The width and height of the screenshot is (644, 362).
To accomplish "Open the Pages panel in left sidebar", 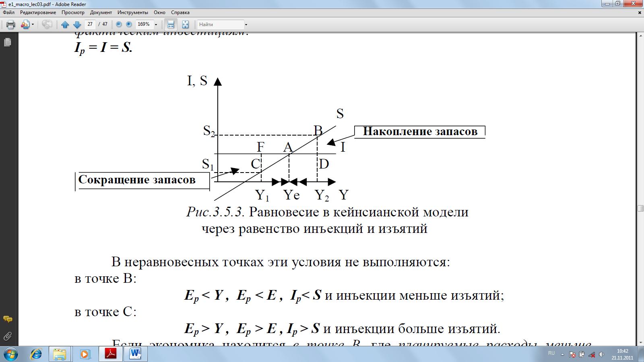I will [x=7, y=42].
